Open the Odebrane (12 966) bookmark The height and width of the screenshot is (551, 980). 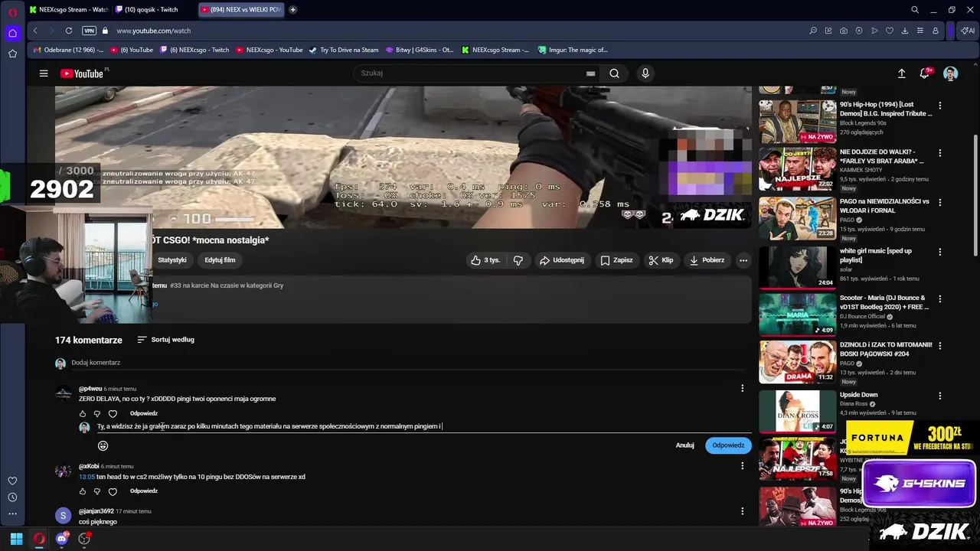coord(69,50)
